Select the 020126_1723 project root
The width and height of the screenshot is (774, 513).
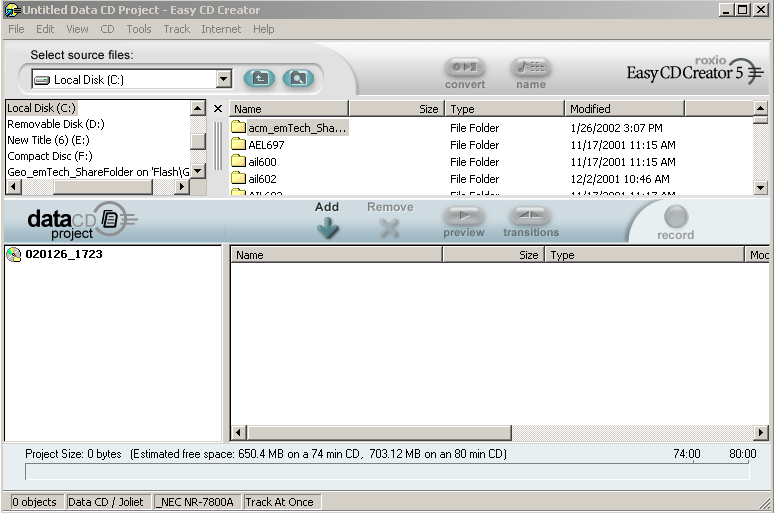pos(64,254)
